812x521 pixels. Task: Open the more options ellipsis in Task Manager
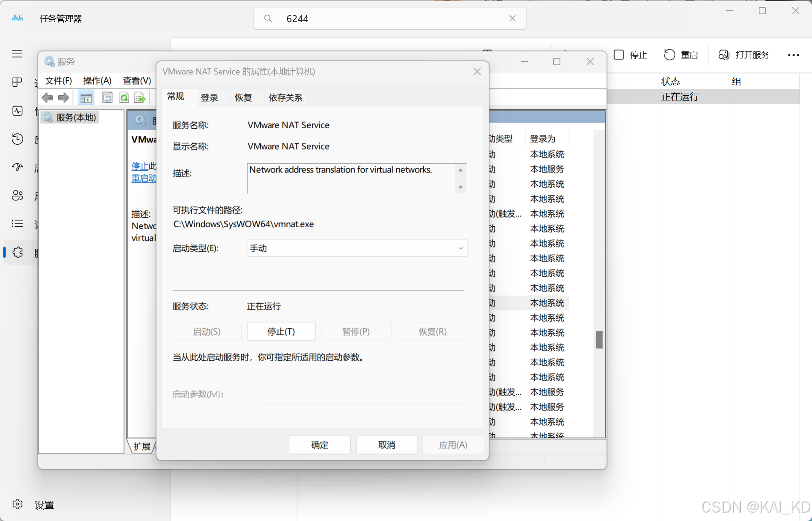pyautogui.click(x=794, y=55)
